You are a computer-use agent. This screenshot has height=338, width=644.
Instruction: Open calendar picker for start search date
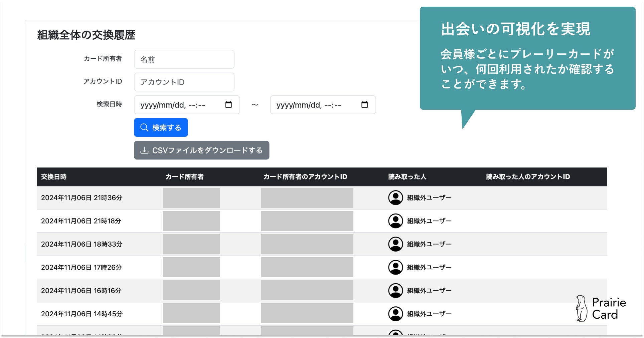[x=228, y=105]
